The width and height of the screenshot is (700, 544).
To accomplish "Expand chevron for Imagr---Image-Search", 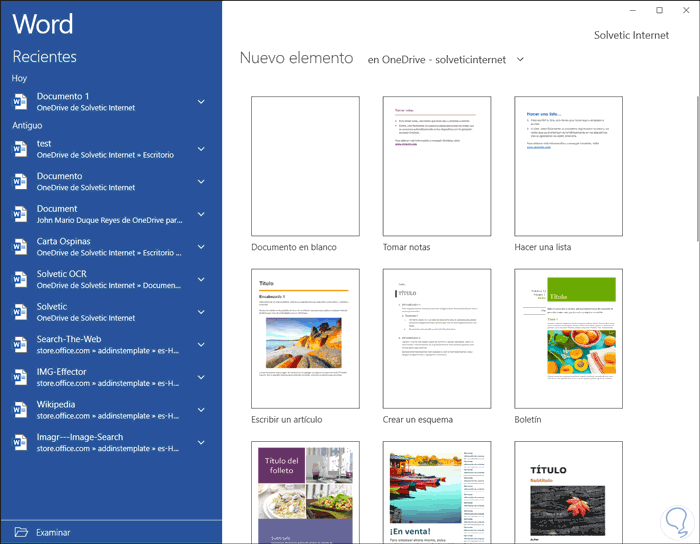I will (201, 442).
